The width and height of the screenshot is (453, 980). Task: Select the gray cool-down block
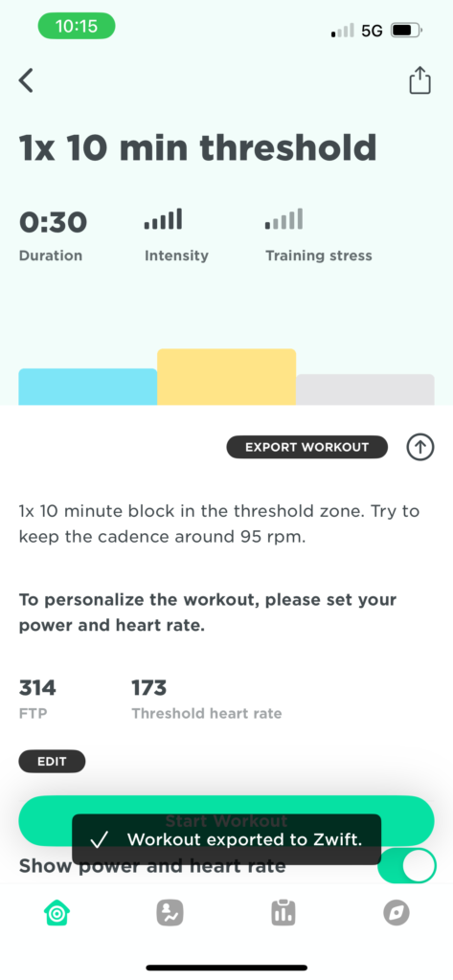pos(365,390)
